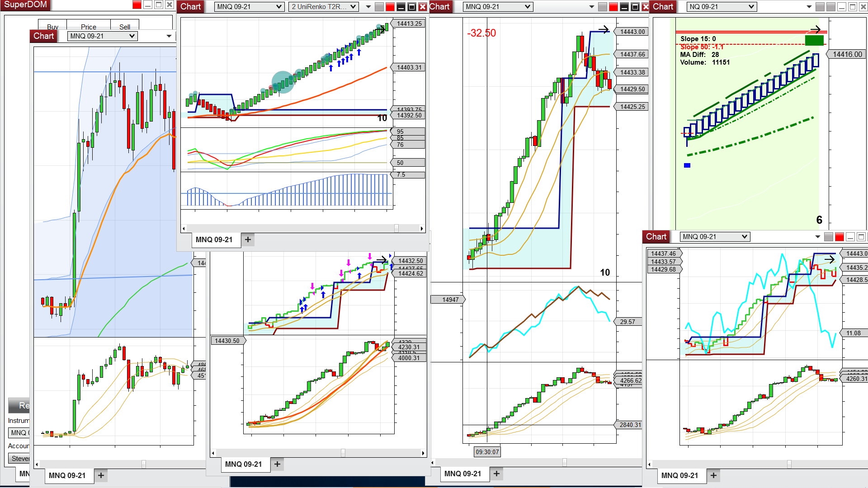Open toolbar arrow menu in leftmost chart

tap(169, 36)
